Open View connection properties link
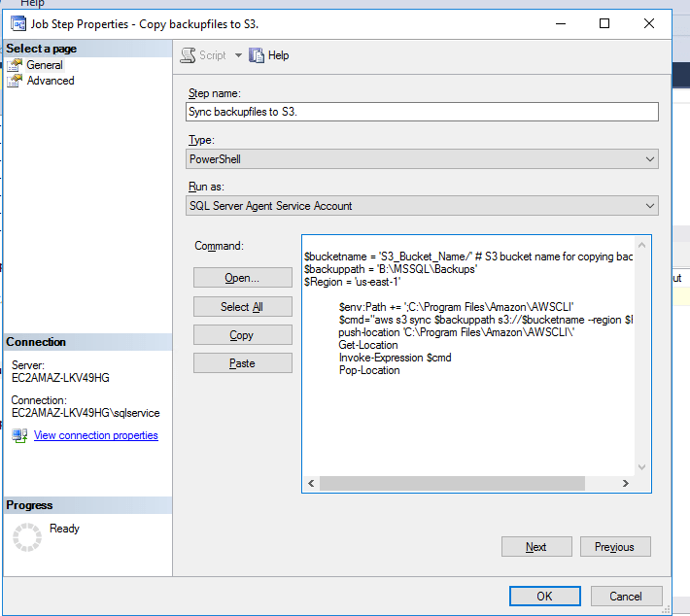690x616 pixels. (95, 435)
